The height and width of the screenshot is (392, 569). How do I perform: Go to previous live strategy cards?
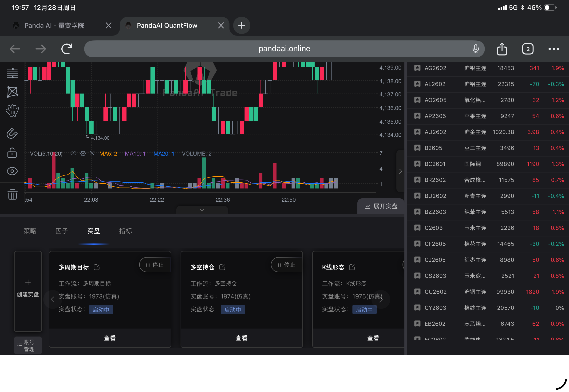coord(53,299)
